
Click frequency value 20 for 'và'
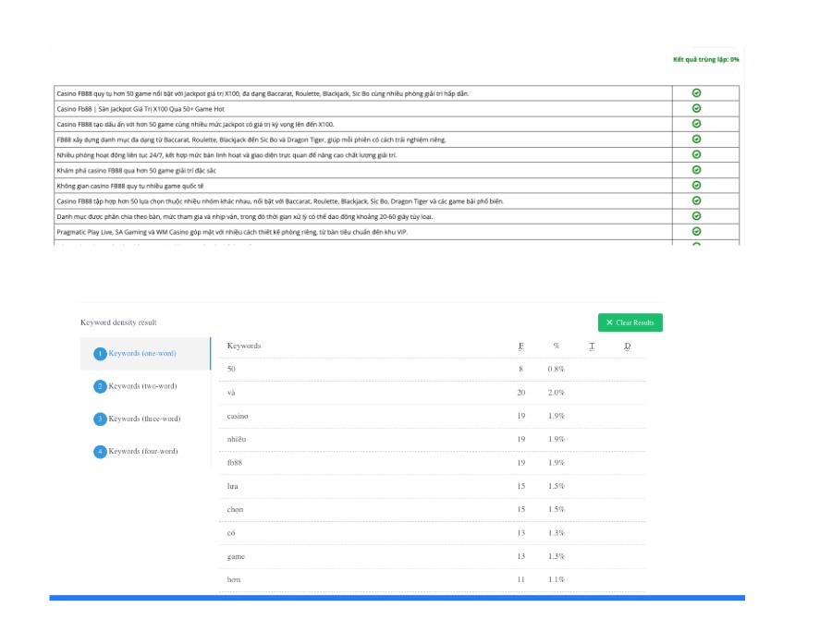(x=520, y=393)
